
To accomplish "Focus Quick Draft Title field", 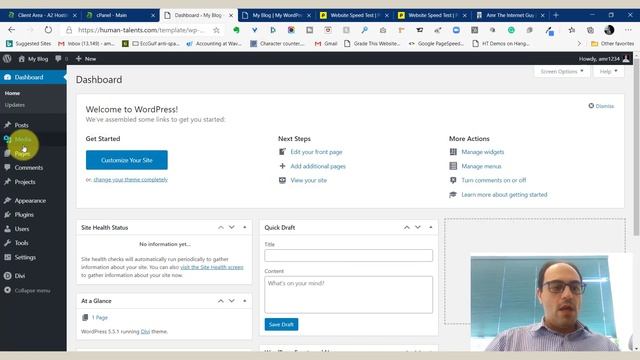I will coord(348,256).
